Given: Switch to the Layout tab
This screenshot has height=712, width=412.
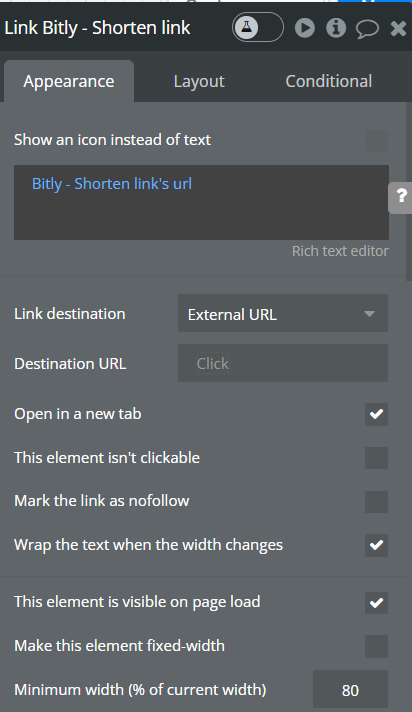Looking at the screenshot, I should click(199, 81).
